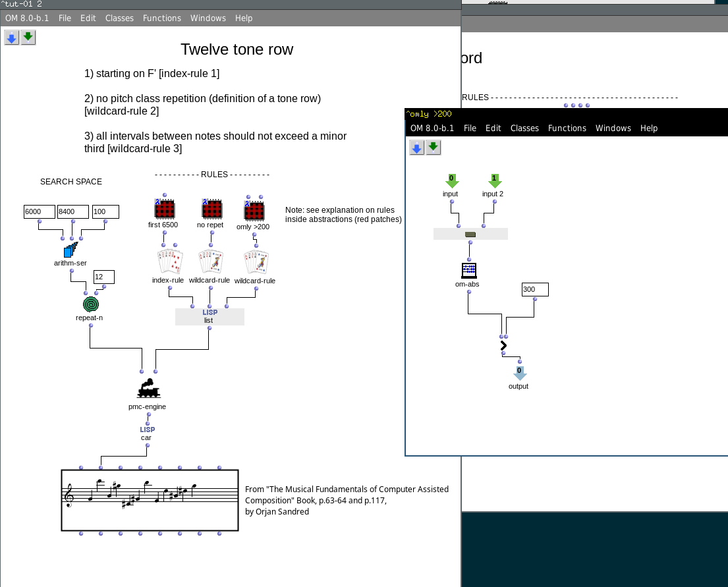Click the LISP list function box

point(209,317)
